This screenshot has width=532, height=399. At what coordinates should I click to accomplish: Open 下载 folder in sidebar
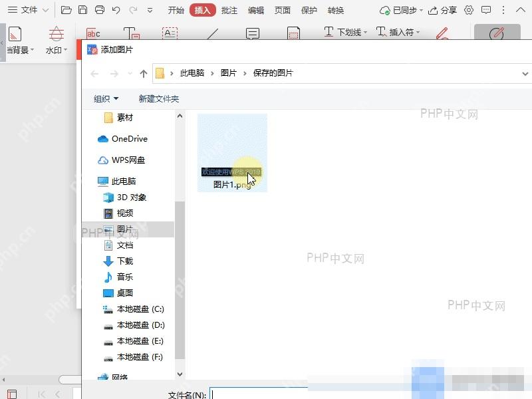point(118,261)
